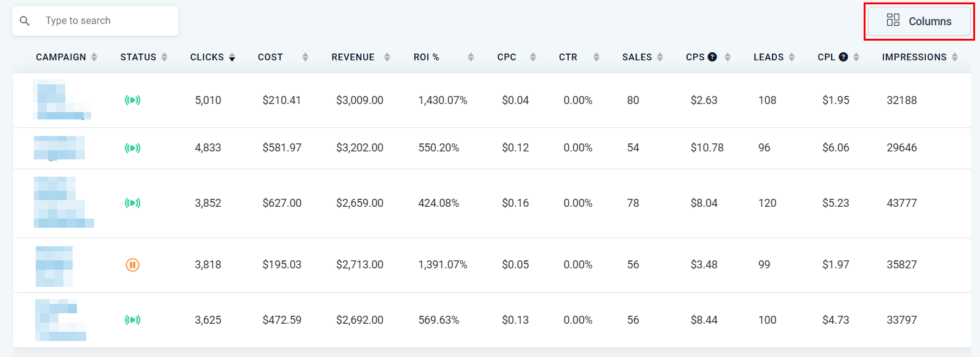Click the CPS help question icon
This screenshot has height=357, width=980.
click(x=712, y=57)
